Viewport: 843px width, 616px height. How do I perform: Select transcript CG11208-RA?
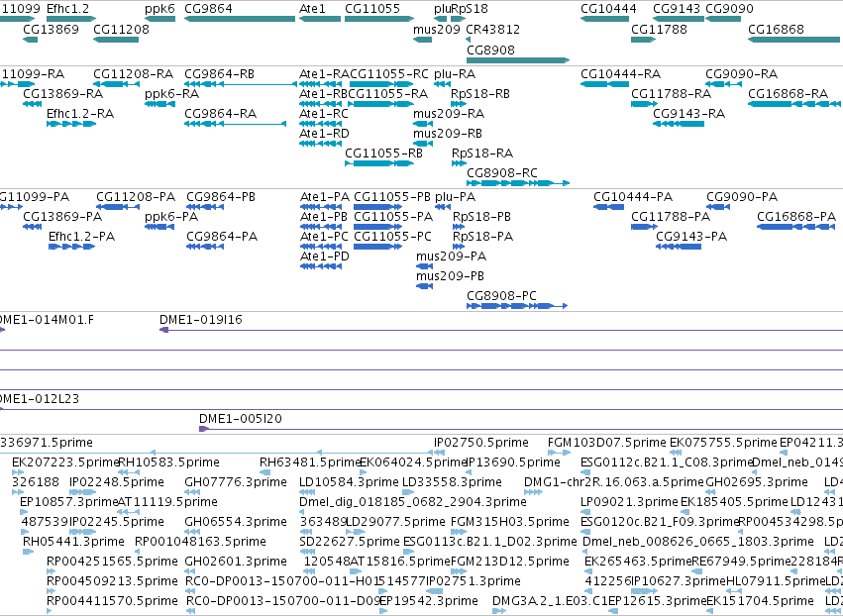coord(116,84)
